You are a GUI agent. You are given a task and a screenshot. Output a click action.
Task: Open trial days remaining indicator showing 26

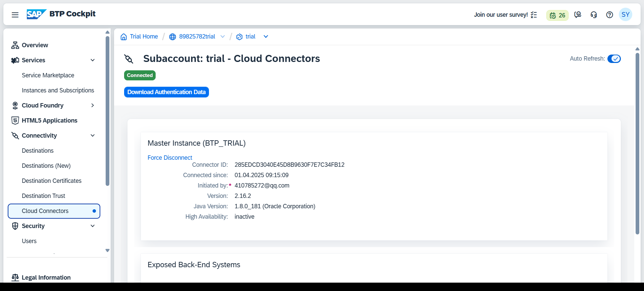coord(557,15)
